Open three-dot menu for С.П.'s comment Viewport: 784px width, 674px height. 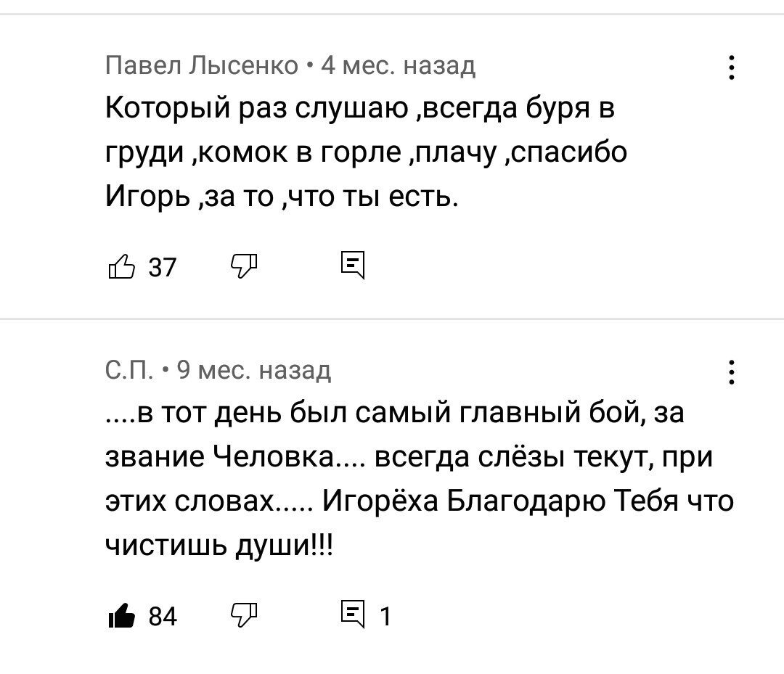(x=731, y=373)
